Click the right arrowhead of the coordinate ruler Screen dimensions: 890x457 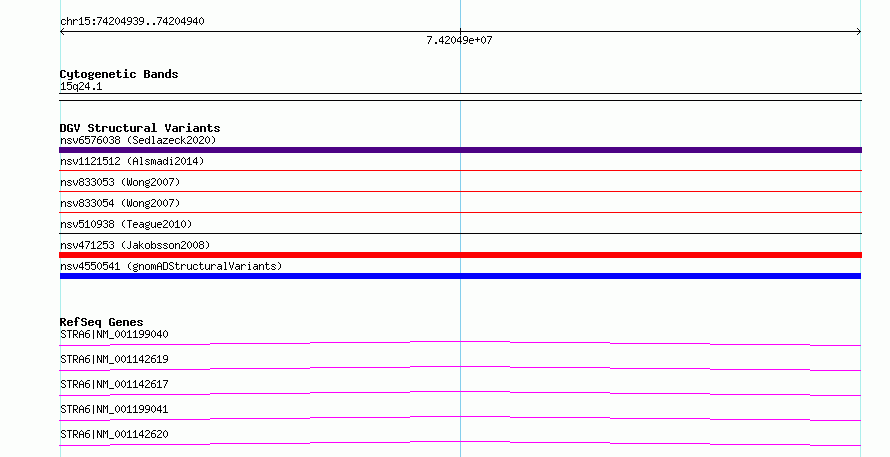pos(858,32)
